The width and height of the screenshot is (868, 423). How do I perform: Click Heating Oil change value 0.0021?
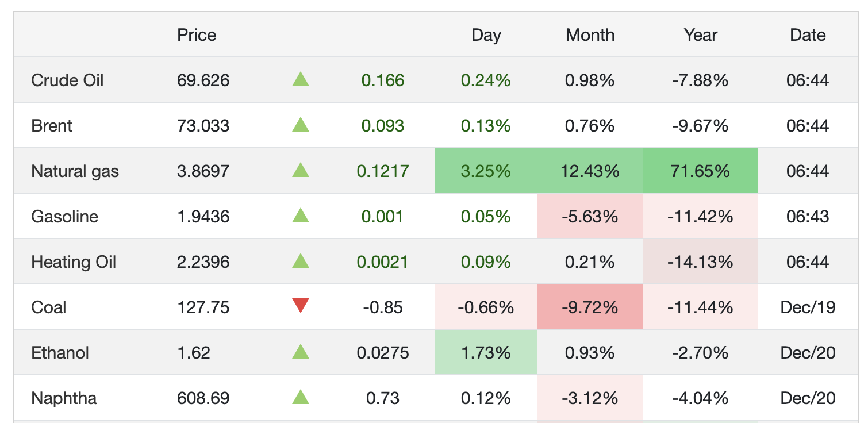(383, 262)
